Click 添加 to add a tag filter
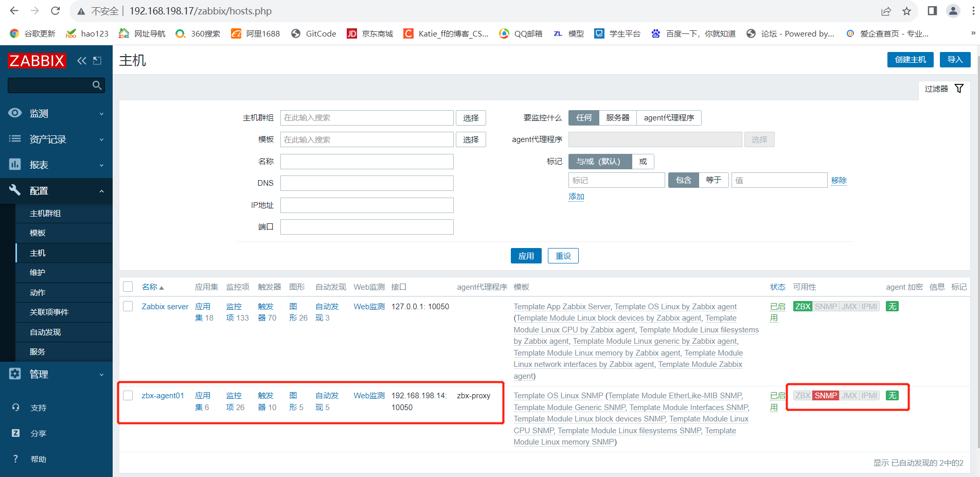980x477 pixels. pos(576,197)
